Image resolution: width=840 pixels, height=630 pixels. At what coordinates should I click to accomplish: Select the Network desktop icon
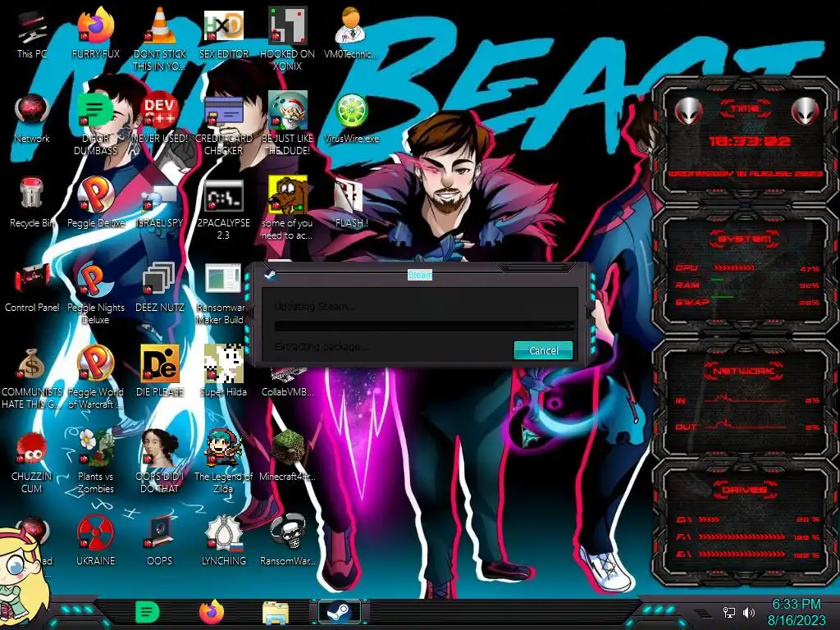tap(32, 118)
